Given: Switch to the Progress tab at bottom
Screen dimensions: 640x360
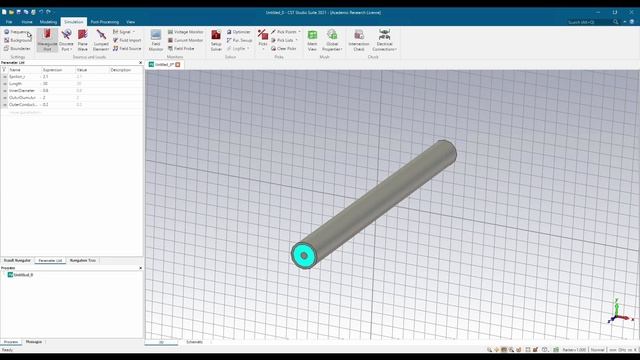Looking at the screenshot, I should 11,342.
